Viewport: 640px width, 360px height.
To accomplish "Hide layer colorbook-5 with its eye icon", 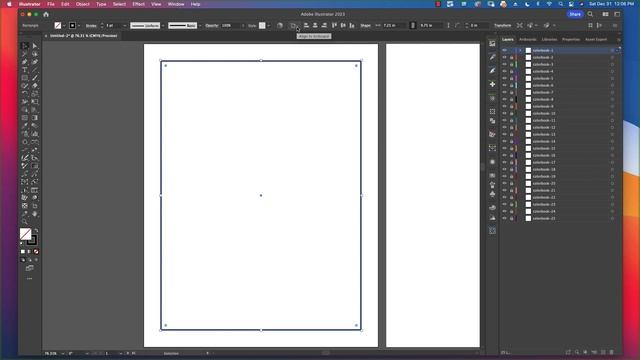I will 504,78.
